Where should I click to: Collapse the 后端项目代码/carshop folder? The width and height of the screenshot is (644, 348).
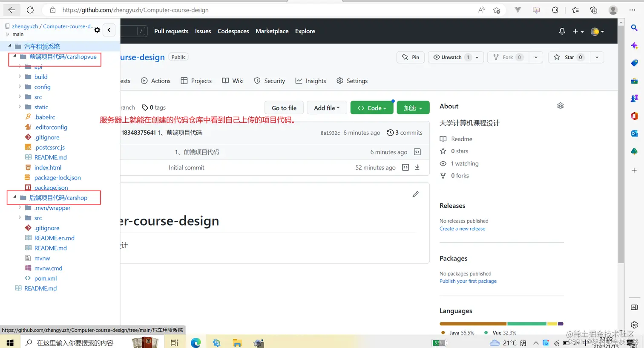[15, 197]
